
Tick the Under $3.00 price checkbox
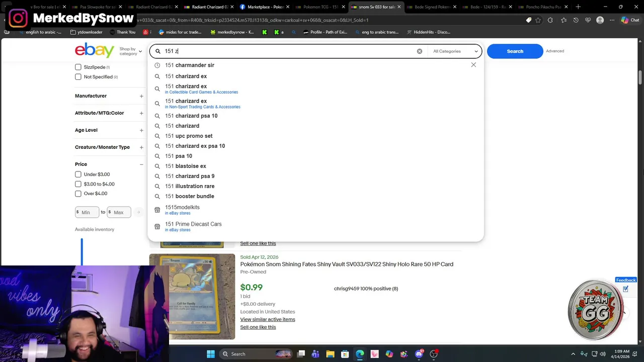pyautogui.click(x=78, y=174)
